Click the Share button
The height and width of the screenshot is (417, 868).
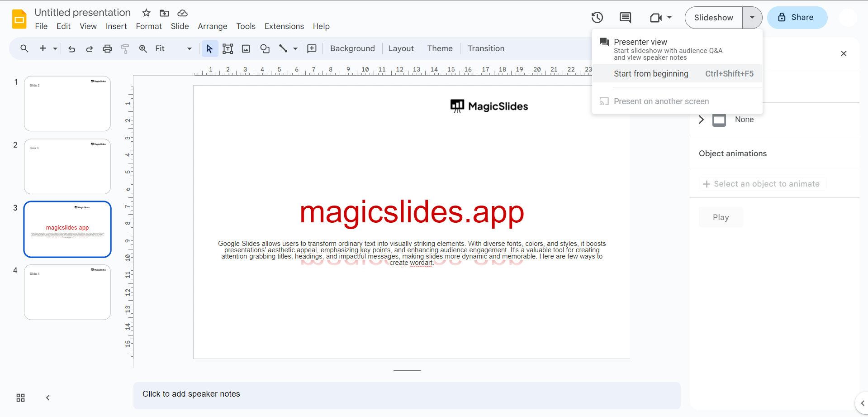[797, 18]
